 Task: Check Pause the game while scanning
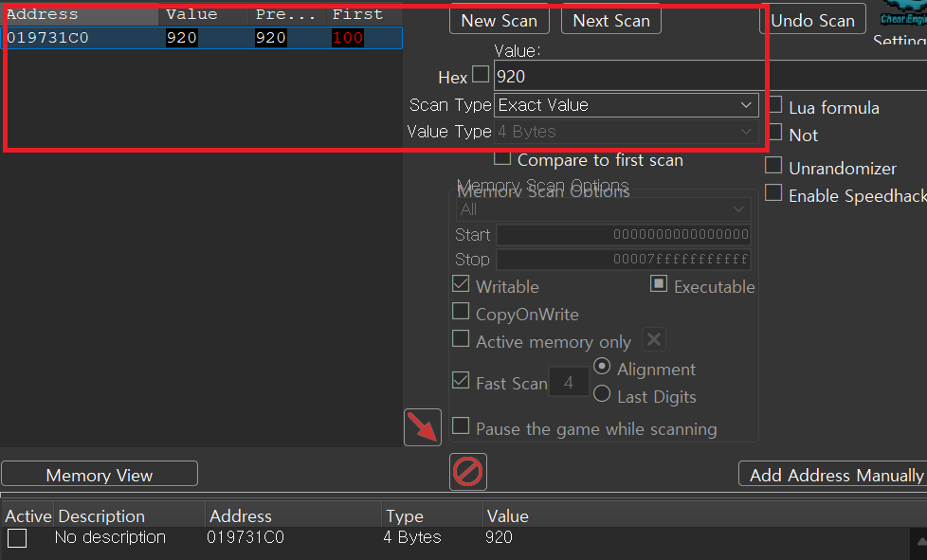[461, 426]
